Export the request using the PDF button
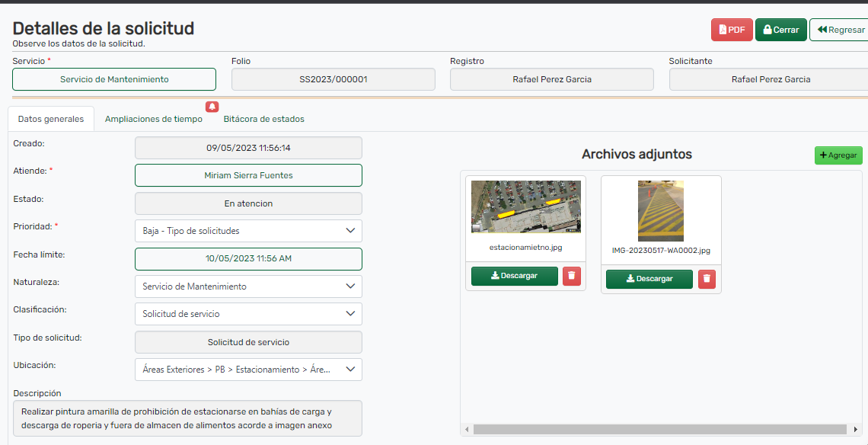This screenshot has width=868, height=445. point(731,30)
